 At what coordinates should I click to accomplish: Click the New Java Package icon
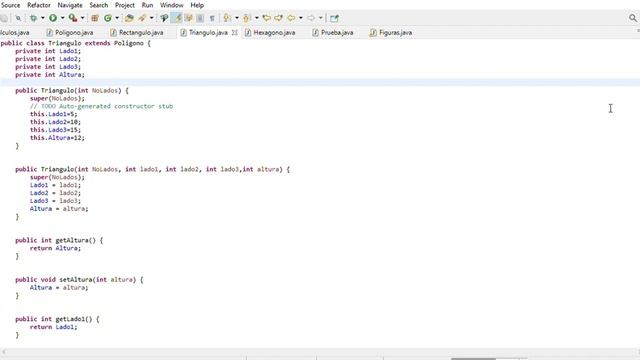click(95, 18)
